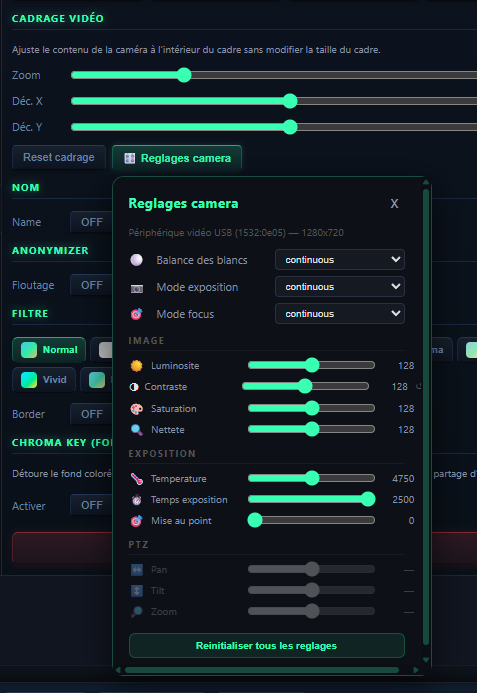
Task: Click the palette icon next to Saturation
Action: [137, 409]
